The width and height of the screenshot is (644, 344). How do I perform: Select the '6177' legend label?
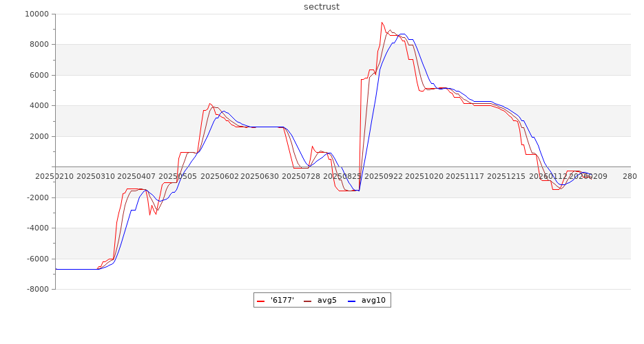(x=282, y=300)
